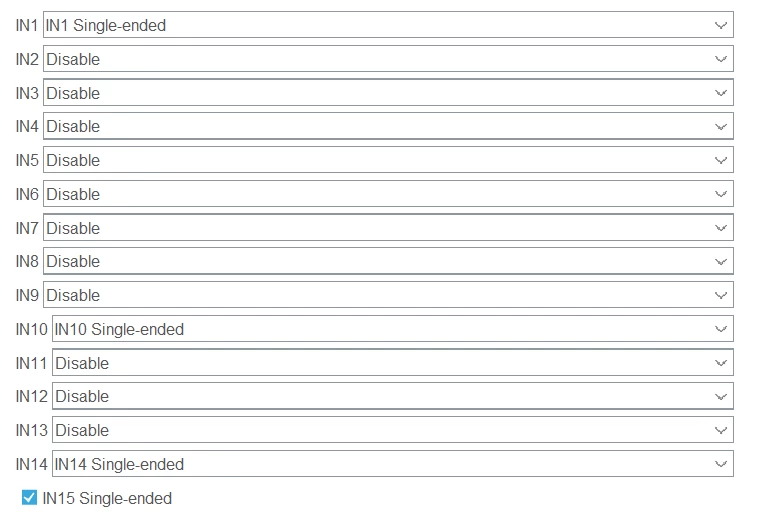This screenshot has height=515, width=762.
Task: Click the IN3 dropdown chevron arrow
Action: pos(721,93)
